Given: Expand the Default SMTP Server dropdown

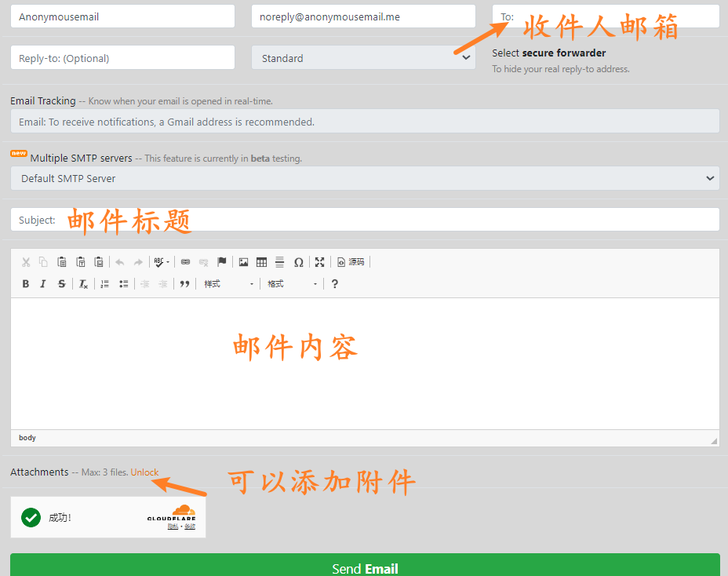Looking at the screenshot, I should click(x=365, y=178).
